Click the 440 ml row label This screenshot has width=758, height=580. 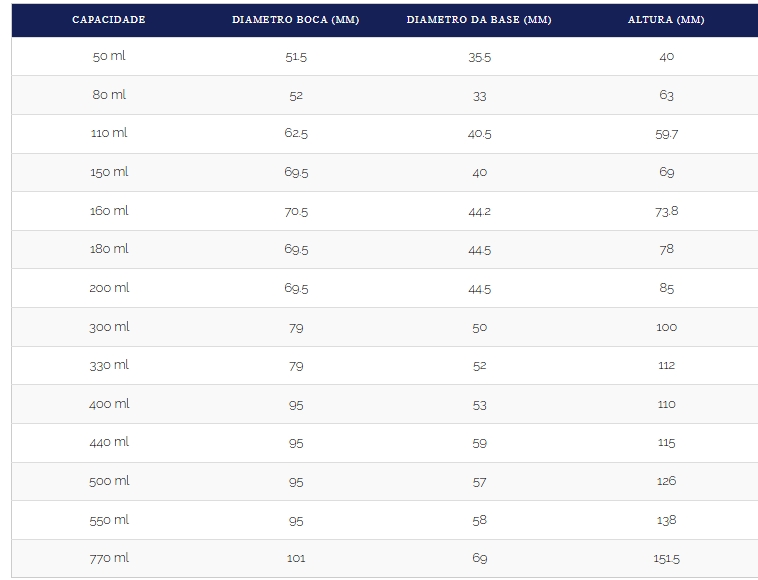[x=109, y=442]
